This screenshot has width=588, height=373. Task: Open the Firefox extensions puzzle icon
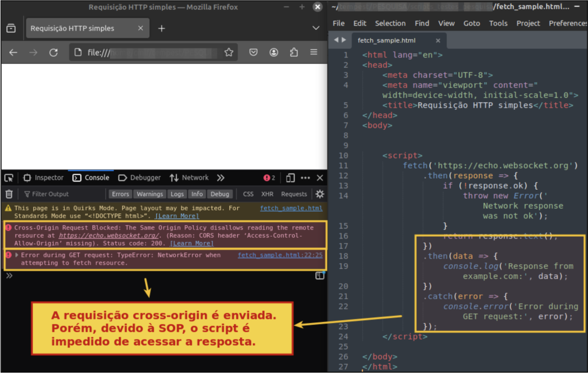[x=294, y=52]
